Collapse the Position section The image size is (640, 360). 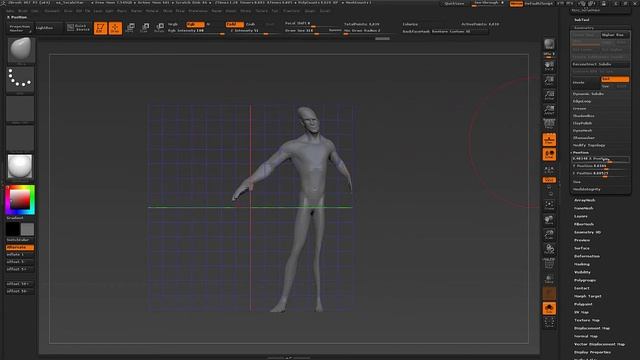[580, 153]
